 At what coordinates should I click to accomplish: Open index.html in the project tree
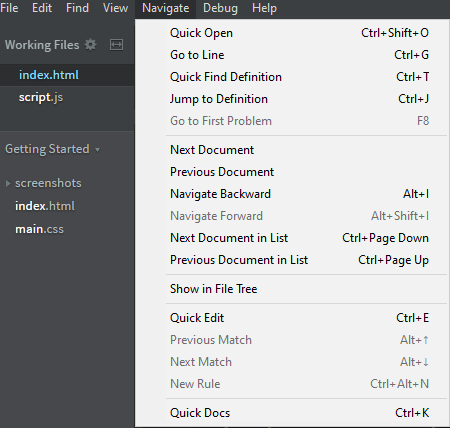tap(45, 206)
